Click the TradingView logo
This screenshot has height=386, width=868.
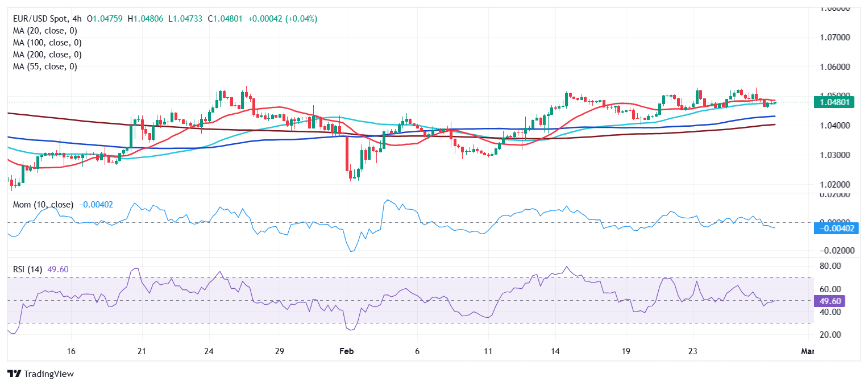tap(40, 374)
